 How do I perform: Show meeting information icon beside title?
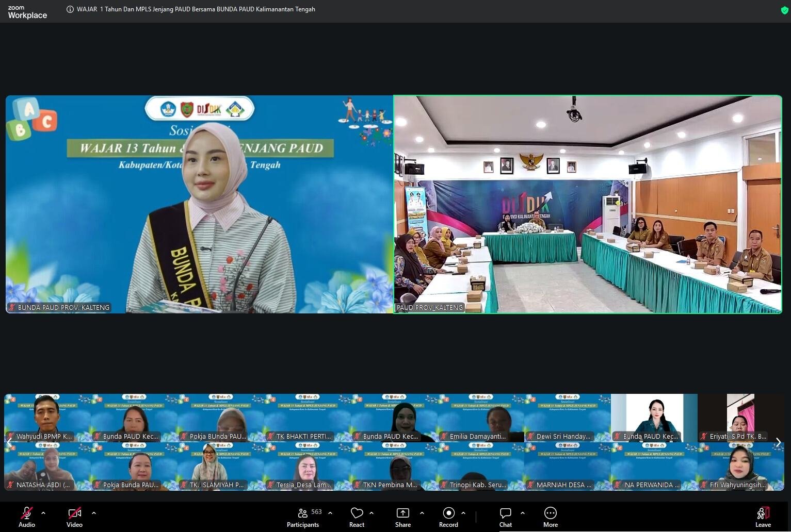[x=70, y=9]
